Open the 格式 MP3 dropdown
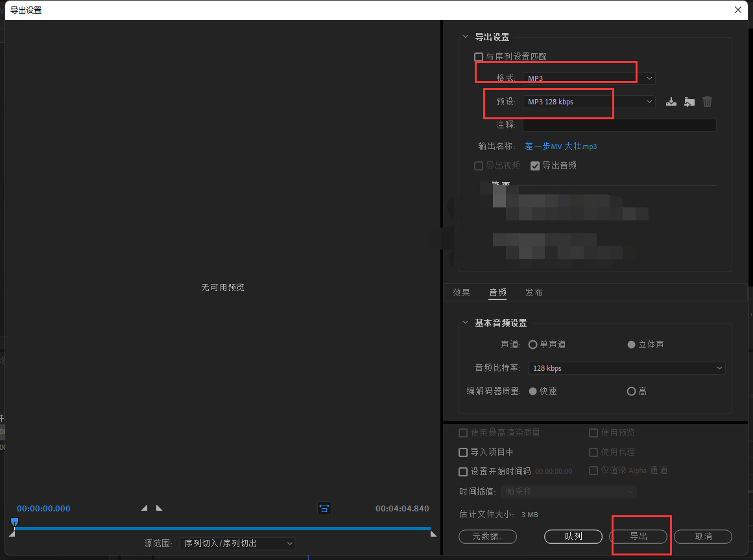Image resolution: width=753 pixels, height=560 pixels. tap(589, 78)
